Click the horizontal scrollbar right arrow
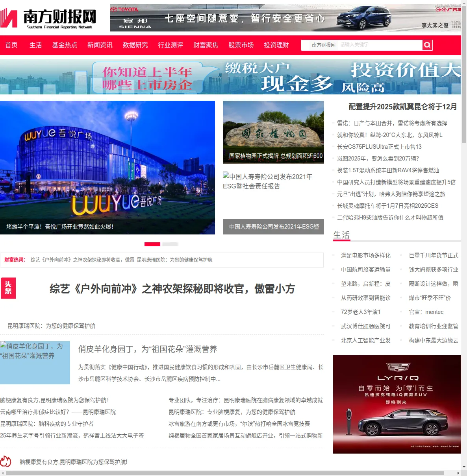The height and width of the screenshot is (476, 467). coord(458,473)
